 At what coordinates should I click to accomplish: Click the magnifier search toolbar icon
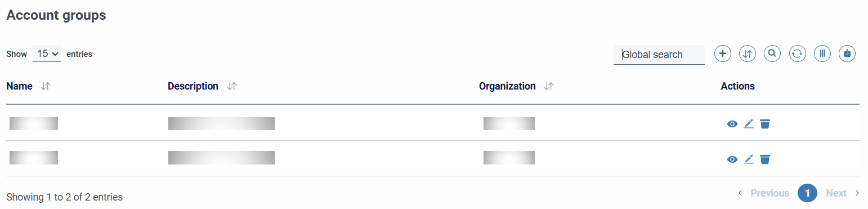point(772,54)
